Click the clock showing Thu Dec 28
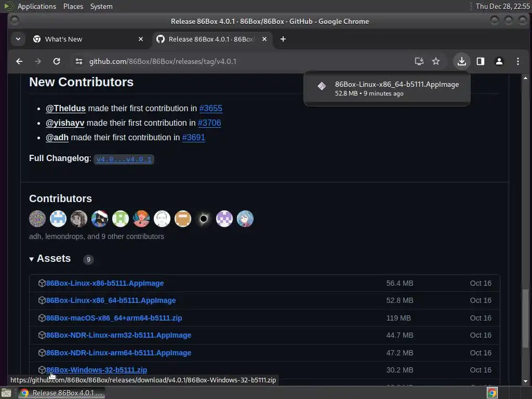This screenshot has width=532, height=399. pos(503,6)
